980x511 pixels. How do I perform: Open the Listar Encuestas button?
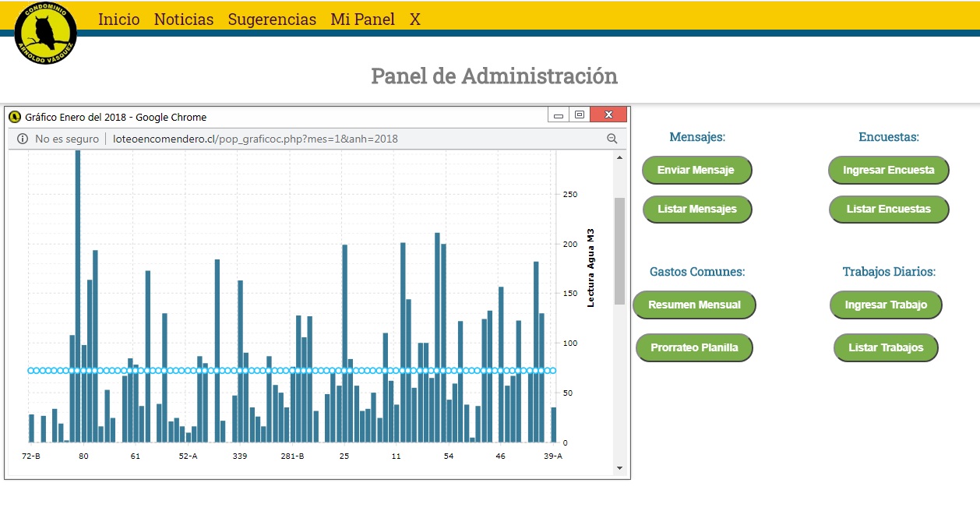888,209
